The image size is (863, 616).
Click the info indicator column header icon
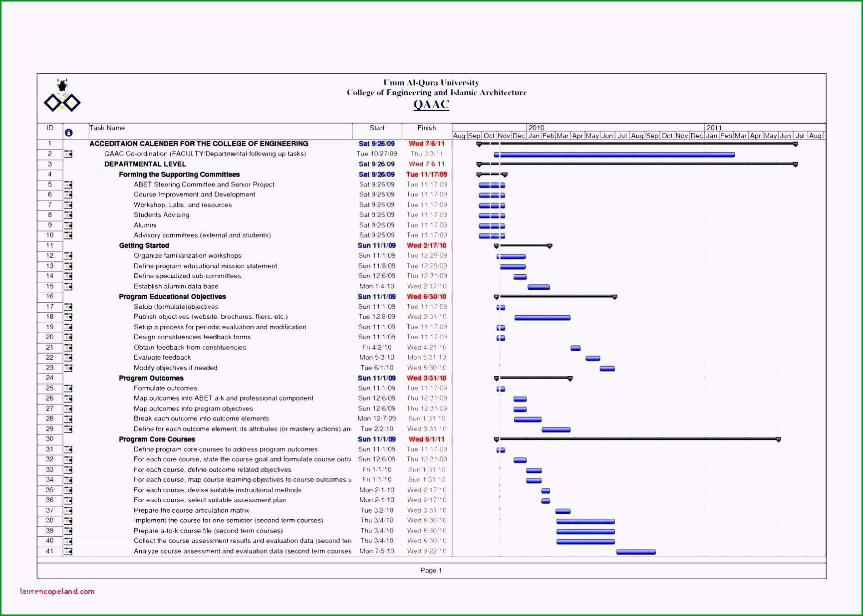click(x=68, y=133)
